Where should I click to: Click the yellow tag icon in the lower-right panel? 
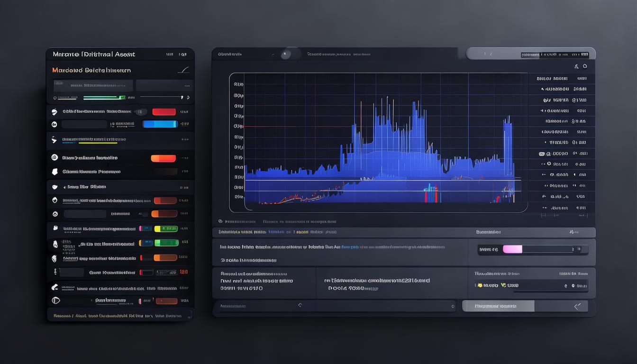coord(480,285)
